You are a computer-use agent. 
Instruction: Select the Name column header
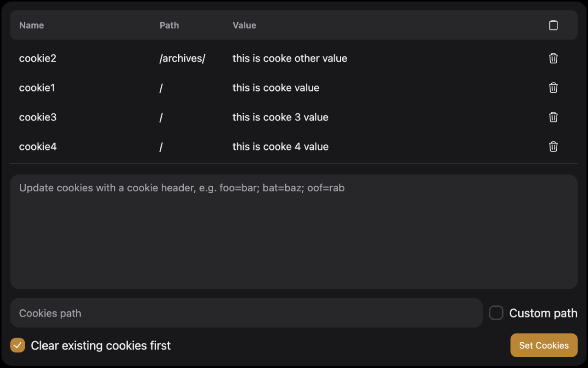click(x=31, y=25)
